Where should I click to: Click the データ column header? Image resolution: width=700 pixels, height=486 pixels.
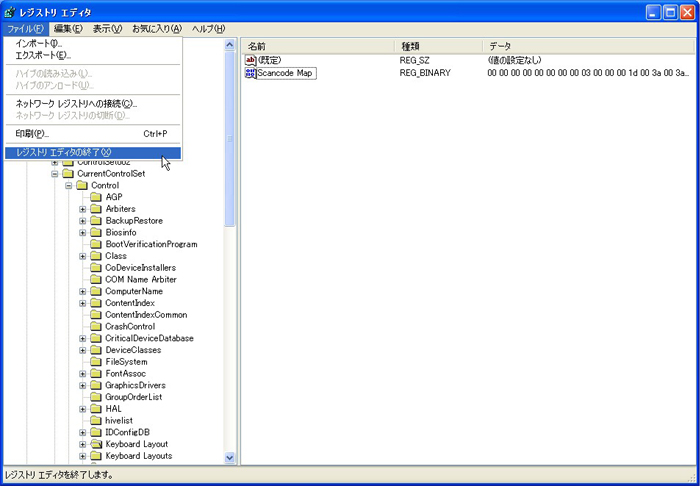pyautogui.click(x=589, y=46)
